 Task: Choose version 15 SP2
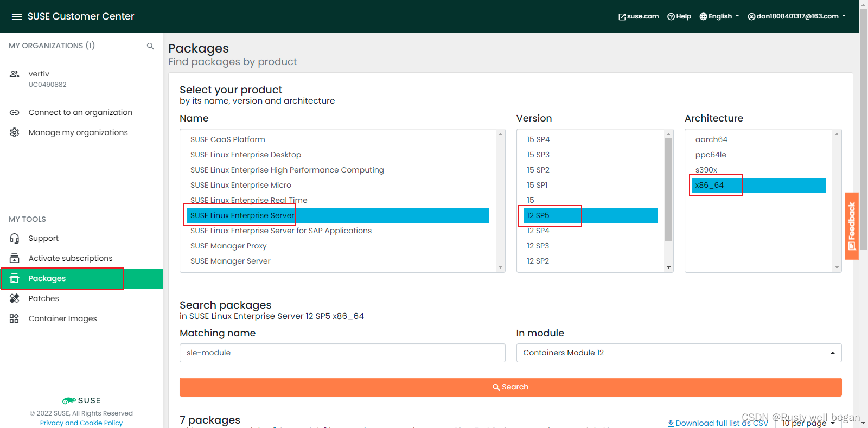pyautogui.click(x=590, y=170)
